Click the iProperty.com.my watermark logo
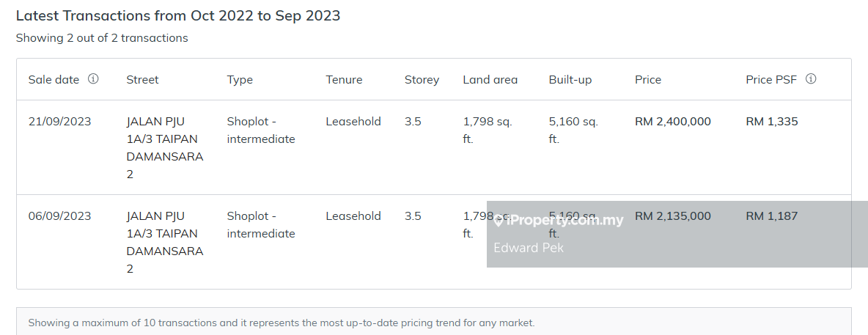Viewport: 868px width, 335px height. point(559,220)
